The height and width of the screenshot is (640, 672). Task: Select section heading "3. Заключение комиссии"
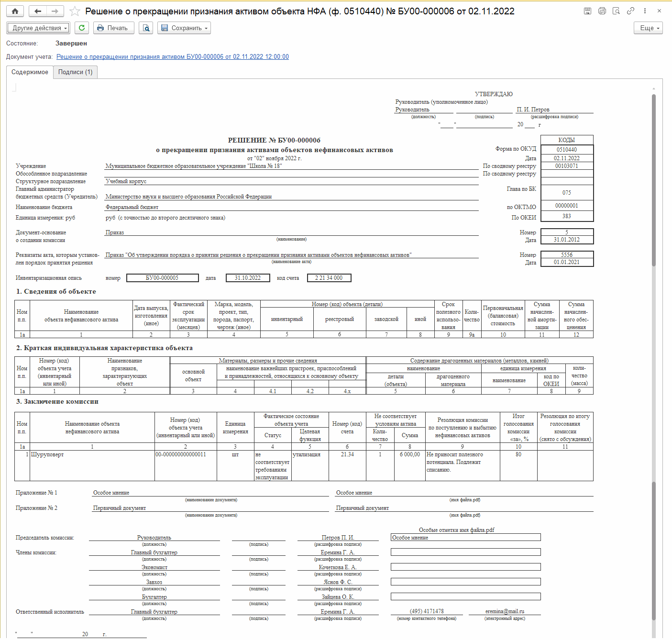click(x=57, y=401)
